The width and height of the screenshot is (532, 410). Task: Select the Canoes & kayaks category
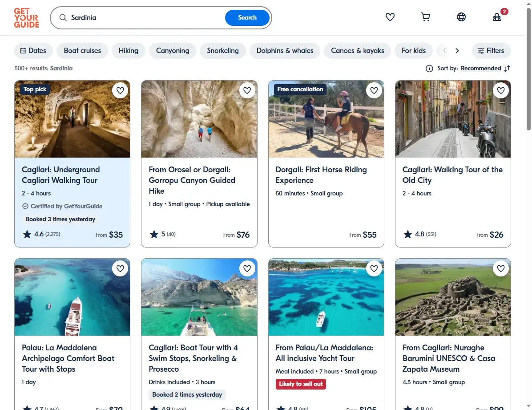pyautogui.click(x=358, y=51)
